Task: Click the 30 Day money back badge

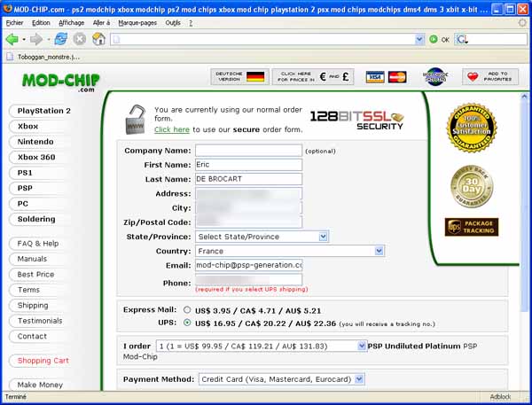Action: [472, 186]
